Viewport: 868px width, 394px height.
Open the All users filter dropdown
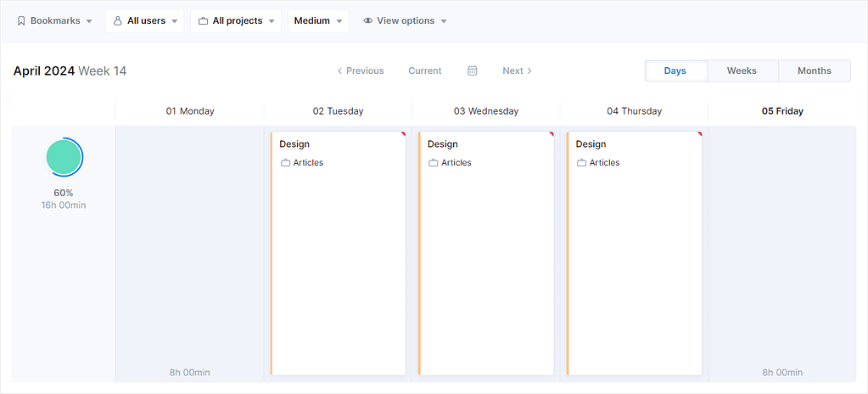click(x=144, y=21)
